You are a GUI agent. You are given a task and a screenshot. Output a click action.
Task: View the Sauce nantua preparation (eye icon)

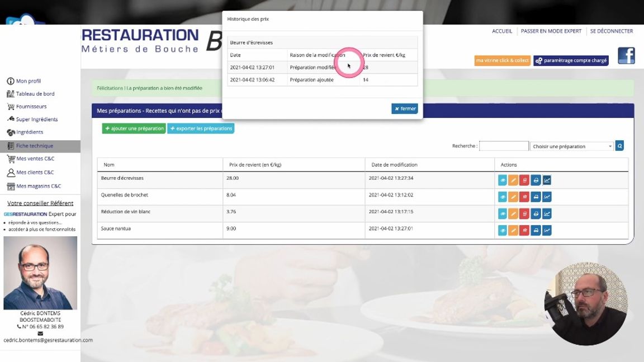(503, 231)
